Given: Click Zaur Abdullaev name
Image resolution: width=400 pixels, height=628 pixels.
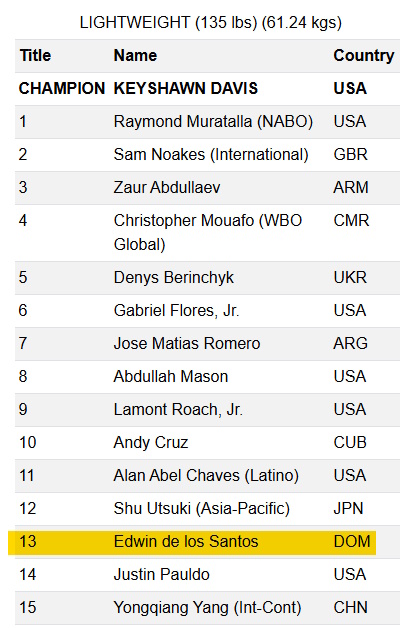Looking at the screenshot, I should click(x=167, y=187).
